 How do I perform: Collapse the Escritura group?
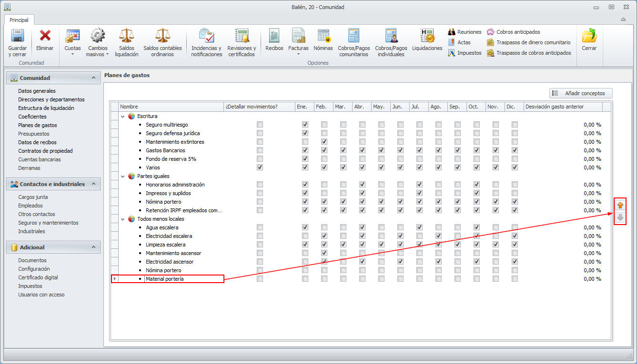pos(122,116)
